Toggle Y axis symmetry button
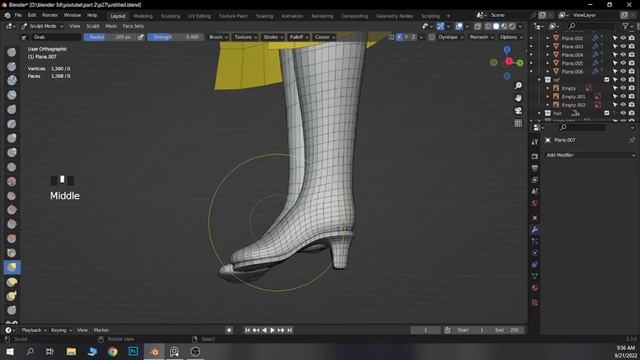 (406, 37)
